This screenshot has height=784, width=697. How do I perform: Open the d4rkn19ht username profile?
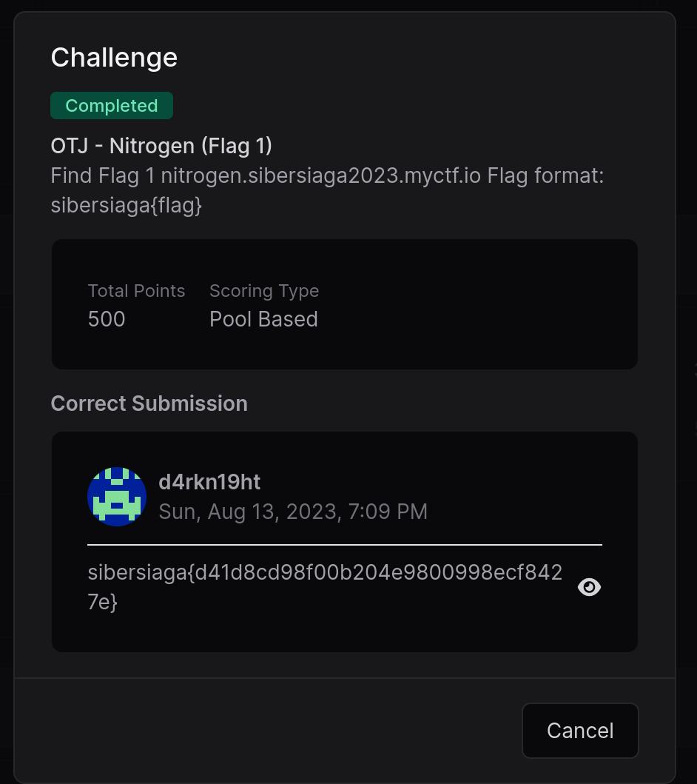[209, 482]
